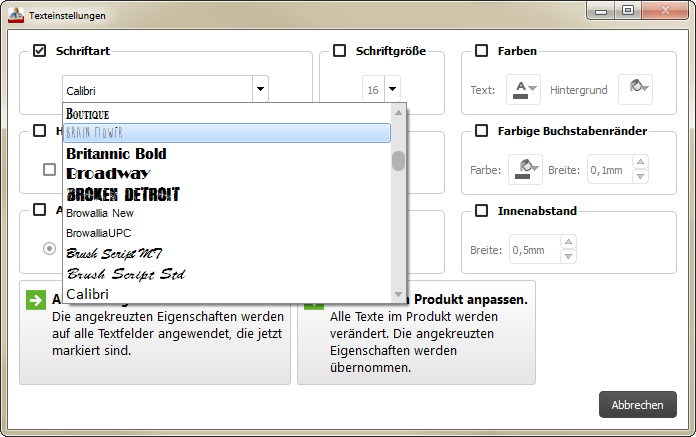Increase border Breite 0,1mm value
This screenshot has height=437, width=696.
pyautogui.click(x=640, y=162)
